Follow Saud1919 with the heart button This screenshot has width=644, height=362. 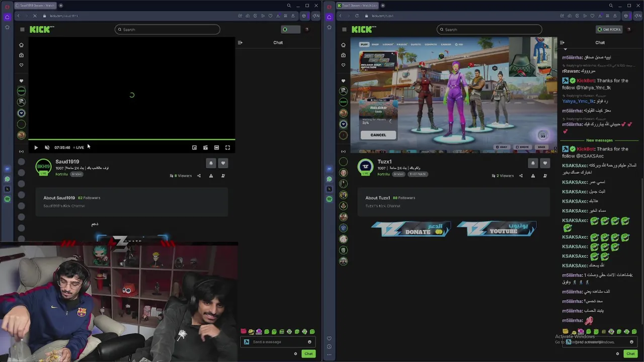(223, 163)
